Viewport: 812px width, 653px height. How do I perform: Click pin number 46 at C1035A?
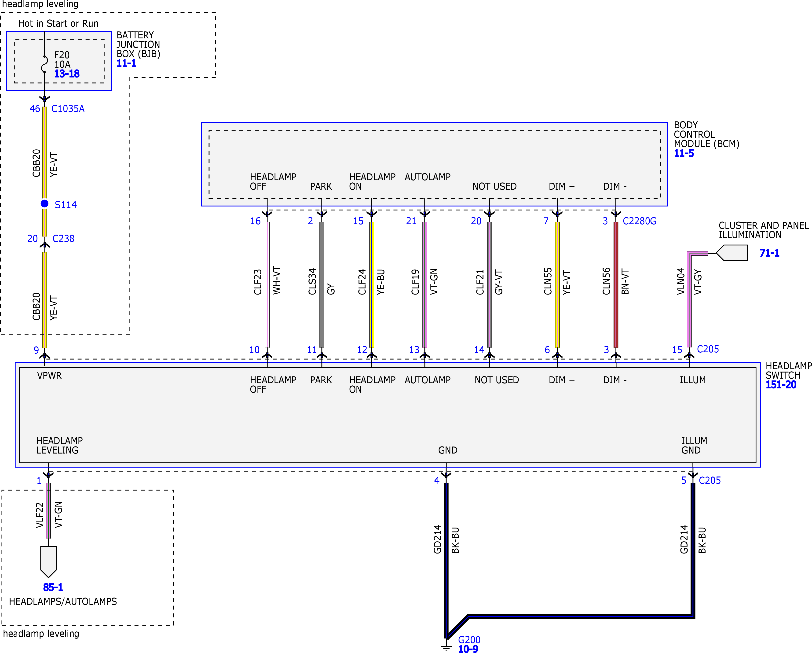tap(35, 109)
